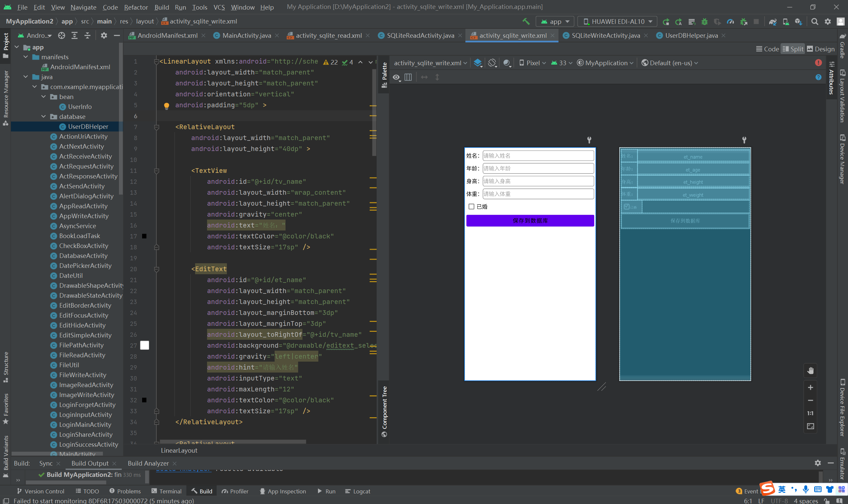This screenshot has height=504, width=848.
Task: Sync project with Gradle files elephant icon
Action: pos(773,22)
